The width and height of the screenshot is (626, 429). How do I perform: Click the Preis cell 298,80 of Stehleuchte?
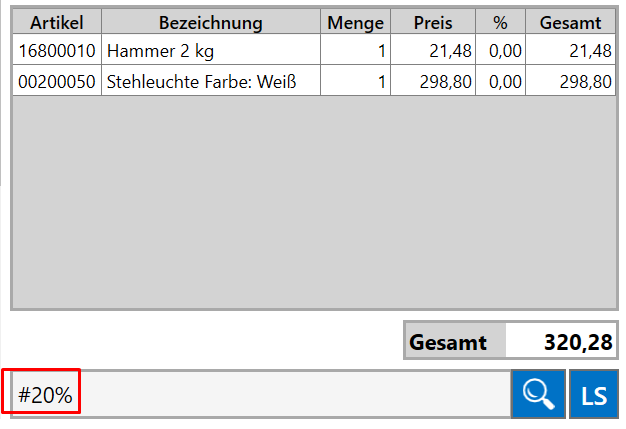point(433,81)
